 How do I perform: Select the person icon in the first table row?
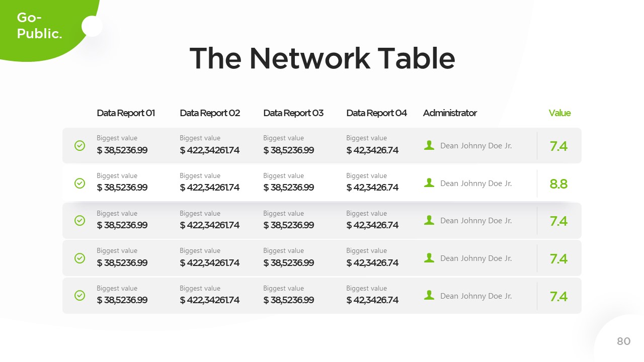[x=429, y=145]
